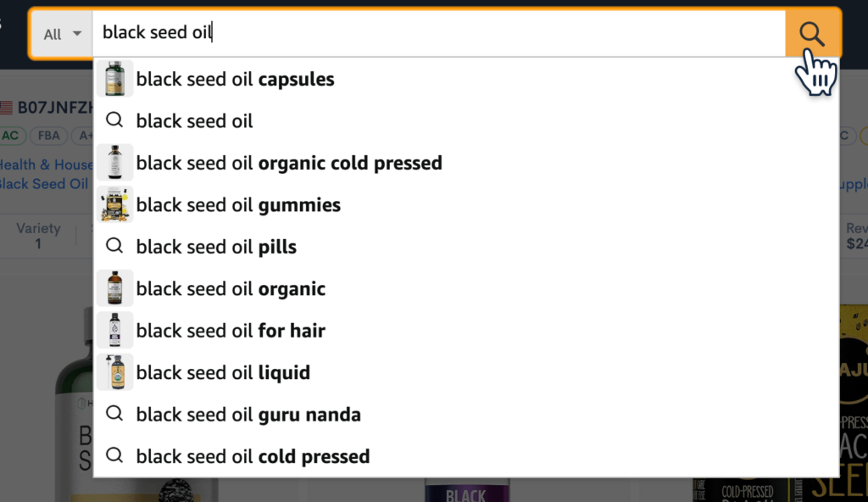Click the search icon beside "black seed oil"

click(x=114, y=120)
